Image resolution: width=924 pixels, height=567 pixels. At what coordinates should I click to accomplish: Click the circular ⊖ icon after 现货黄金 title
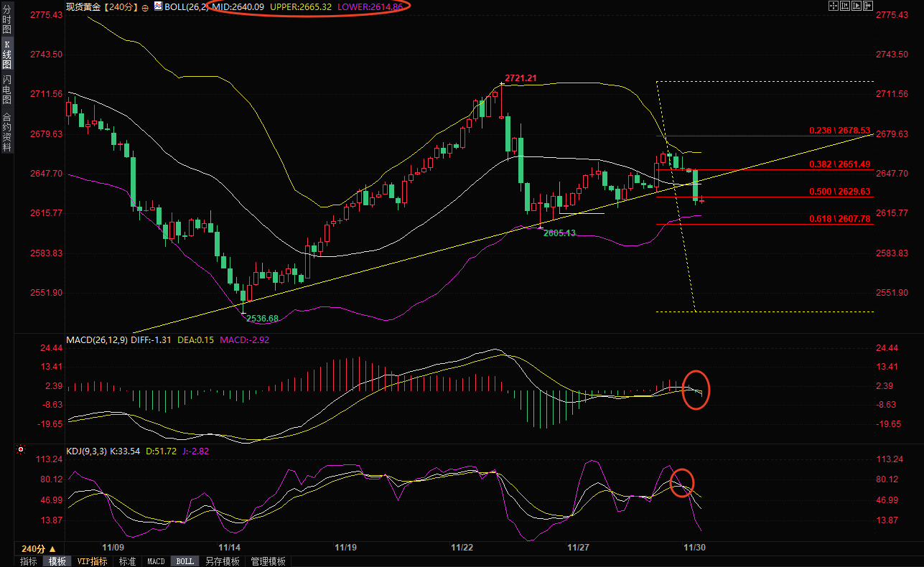click(146, 6)
